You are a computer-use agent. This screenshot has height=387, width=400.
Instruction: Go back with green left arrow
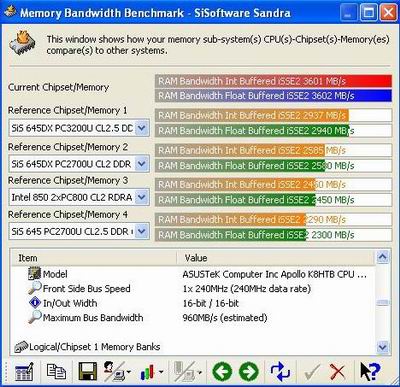point(222,371)
